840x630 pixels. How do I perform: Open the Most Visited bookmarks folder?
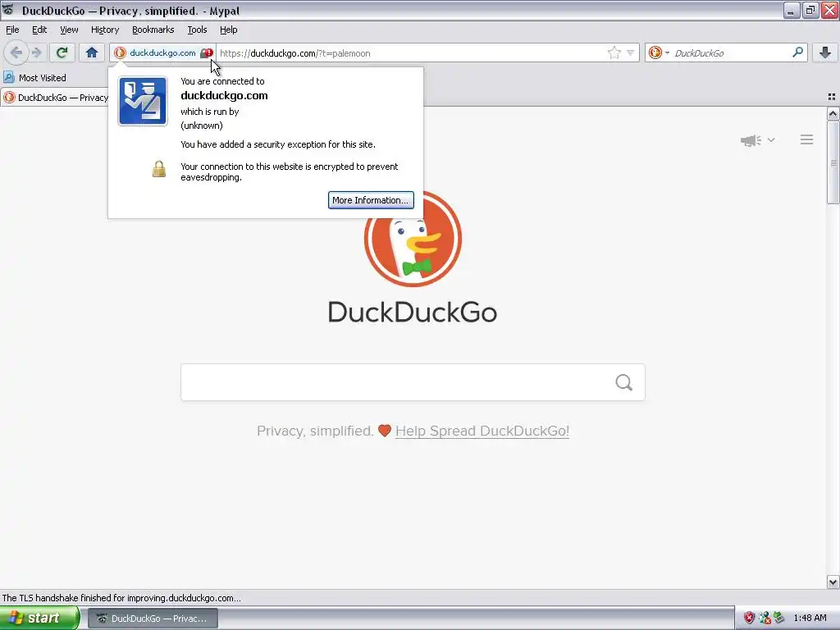click(x=34, y=78)
